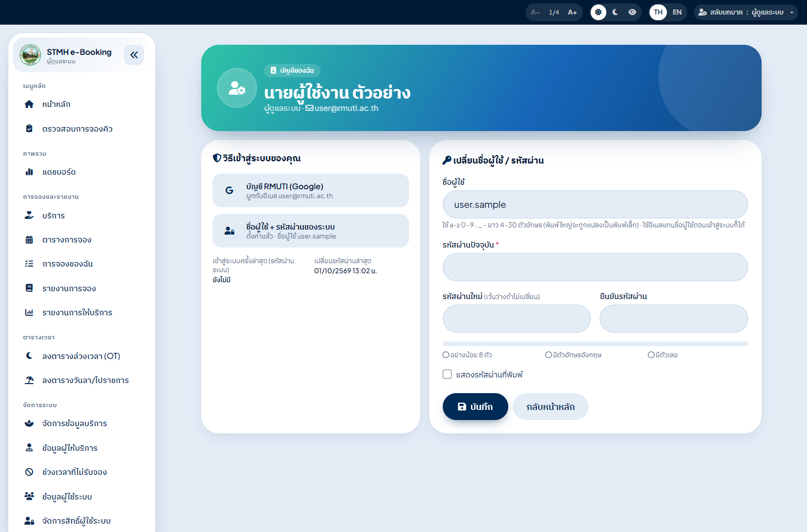Click the ตรวจสอบการจองคิว clipboard icon
Viewport: 807px width, 532px height.
click(29, 128)
